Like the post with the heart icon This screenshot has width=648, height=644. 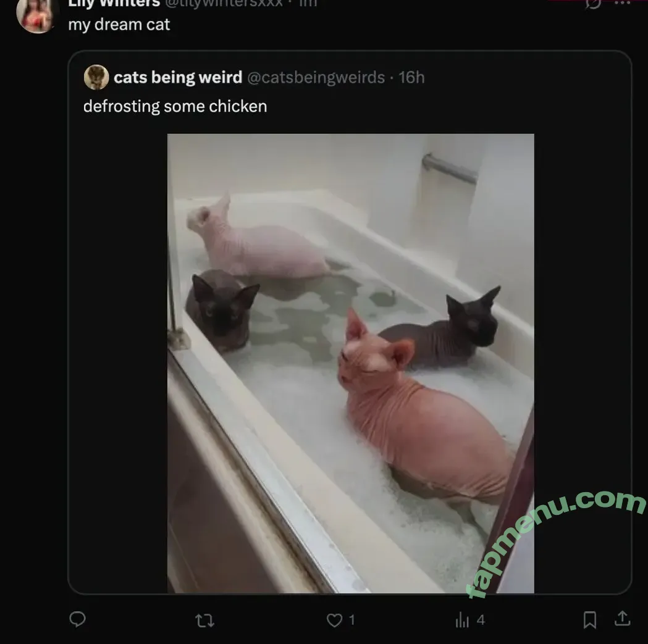click(334, 620)
